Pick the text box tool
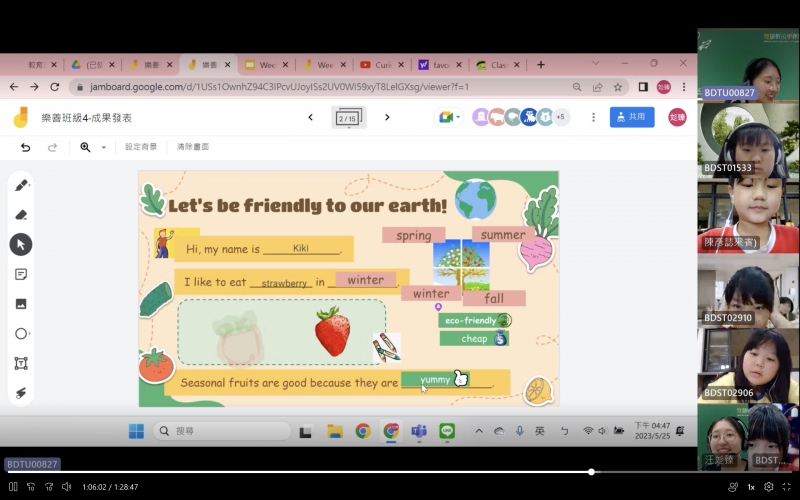 [21, 363]
